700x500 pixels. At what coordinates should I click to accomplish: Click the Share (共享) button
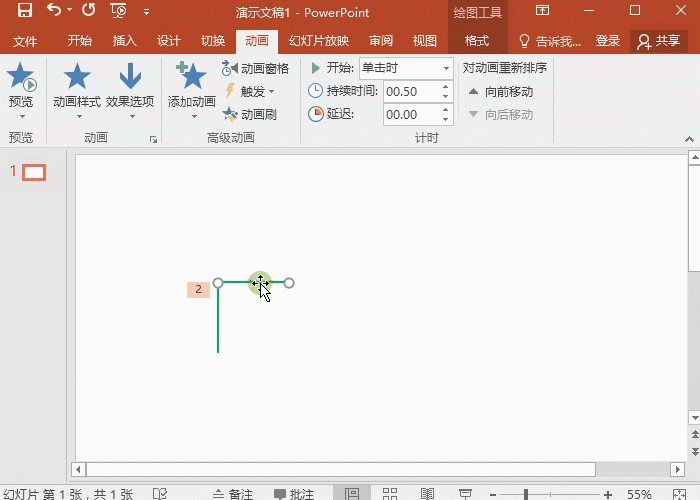[659, 41]
